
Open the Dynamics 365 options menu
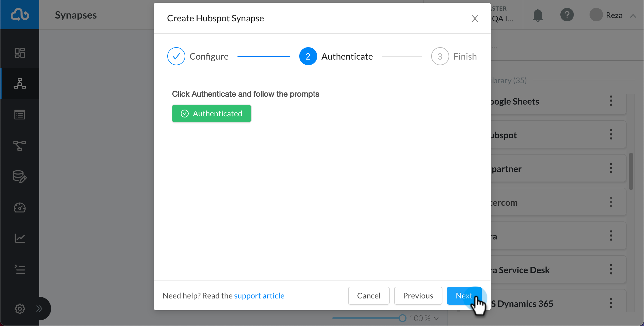pyautogui.click(x=611, y=303)
